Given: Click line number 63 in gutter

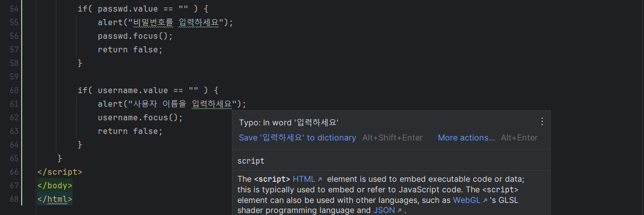Looking at the screenshot, I should [14, 131].
